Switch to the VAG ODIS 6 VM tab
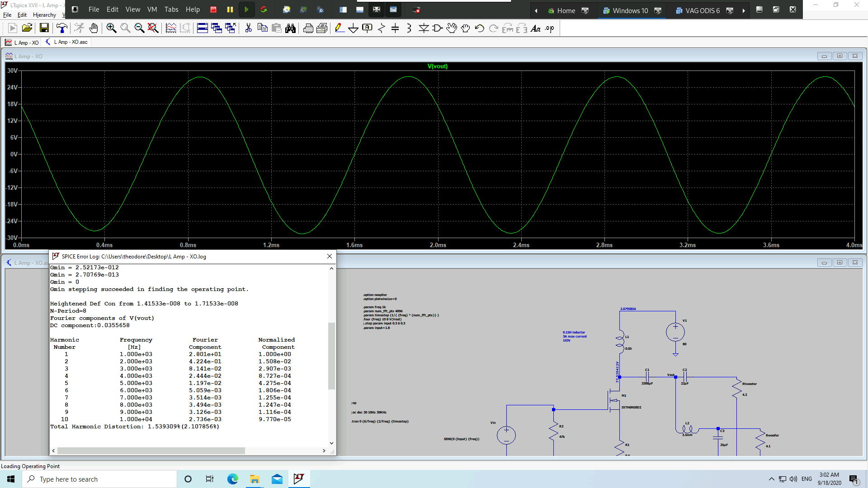This screenshot has height=488, width=868. [x=703, y=10]
